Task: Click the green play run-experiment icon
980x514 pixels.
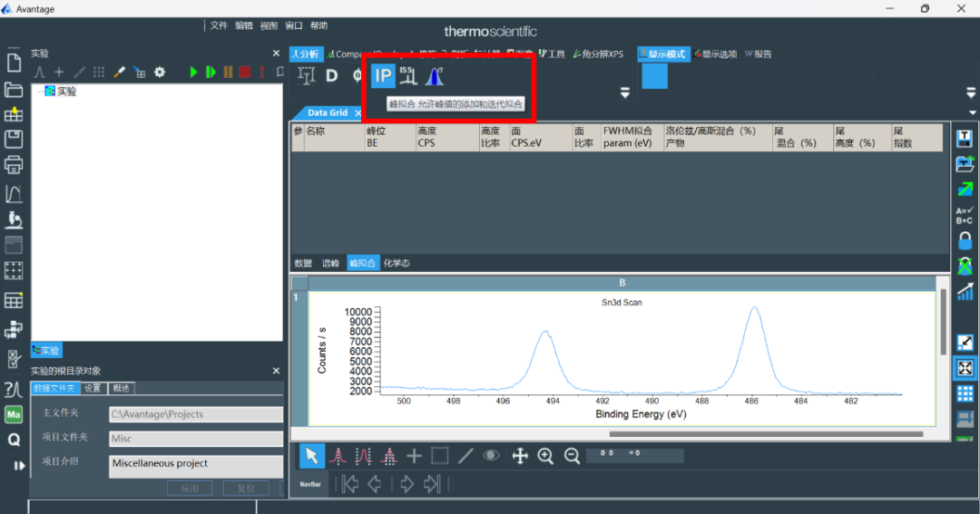Action: (x=193, y=72)
